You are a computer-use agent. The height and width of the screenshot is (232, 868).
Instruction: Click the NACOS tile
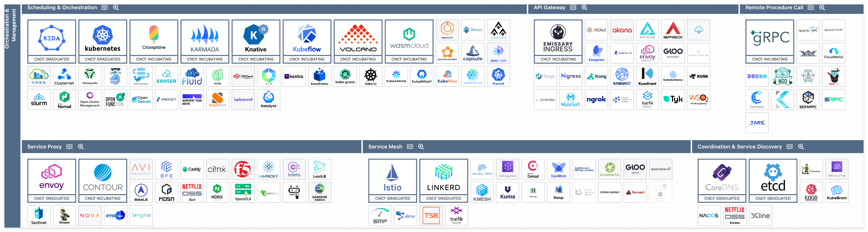tap(709, 216)
